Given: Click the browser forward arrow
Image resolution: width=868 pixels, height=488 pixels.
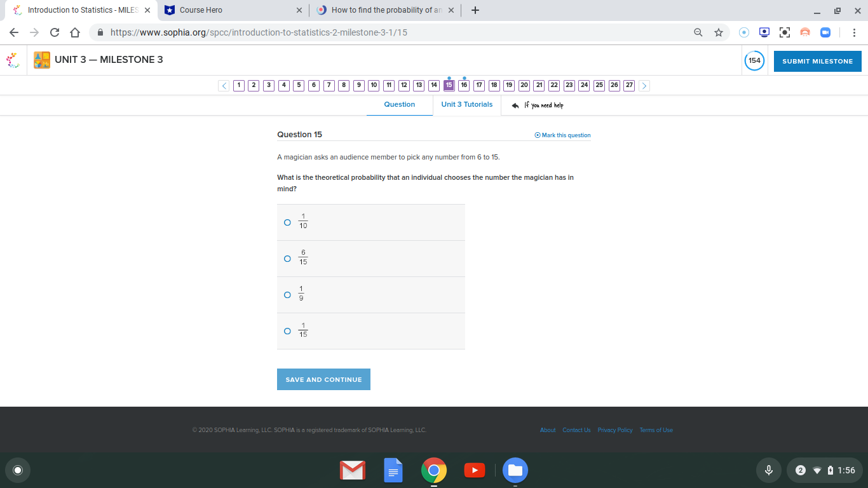Looking at the screenshot, I should click(x=34, y=32).
